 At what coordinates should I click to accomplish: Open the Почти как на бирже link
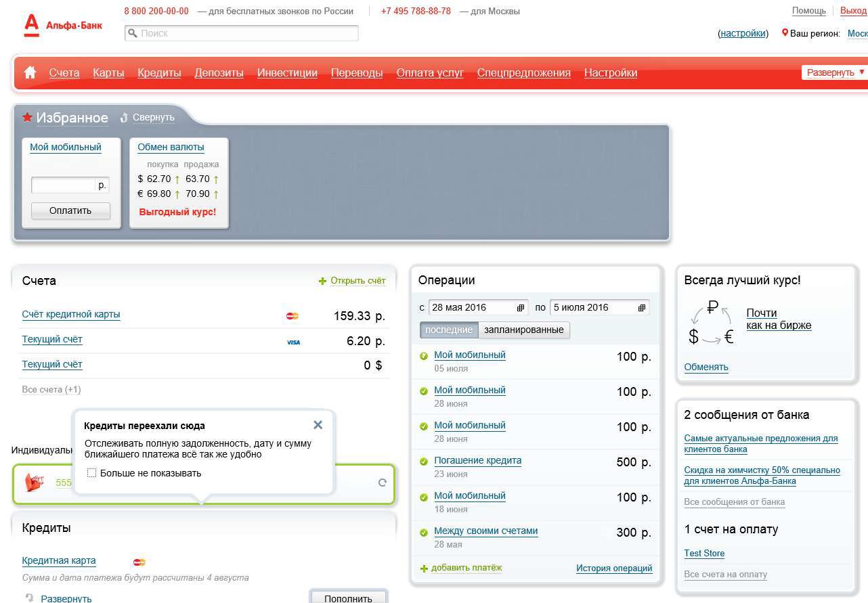click(x=779, y=319)
